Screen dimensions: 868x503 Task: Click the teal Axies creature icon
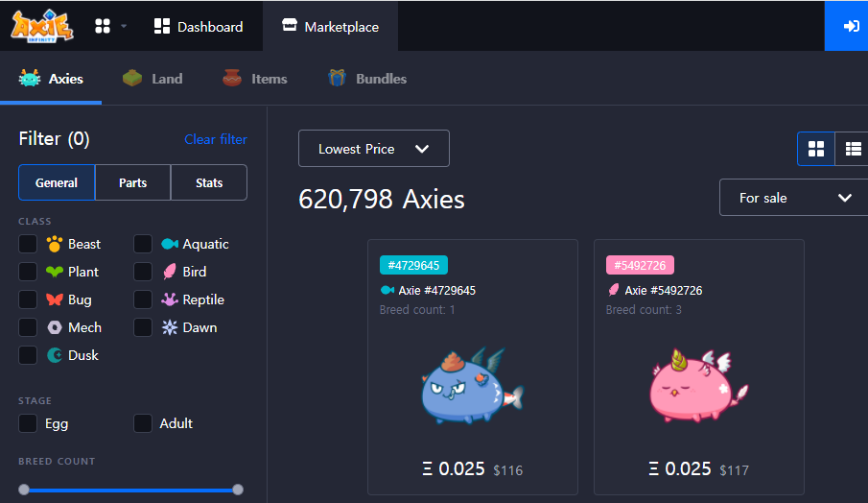(30, 78)
